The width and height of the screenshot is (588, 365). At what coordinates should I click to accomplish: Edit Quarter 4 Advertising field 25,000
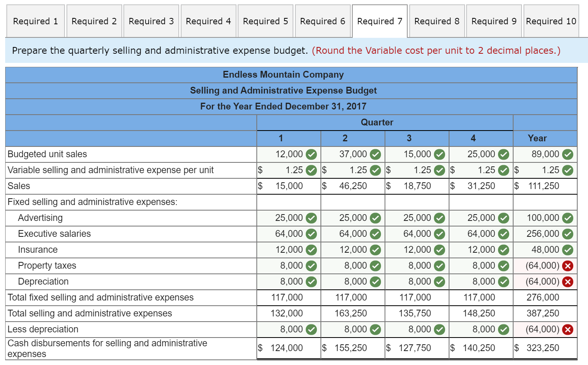point(481,218)
